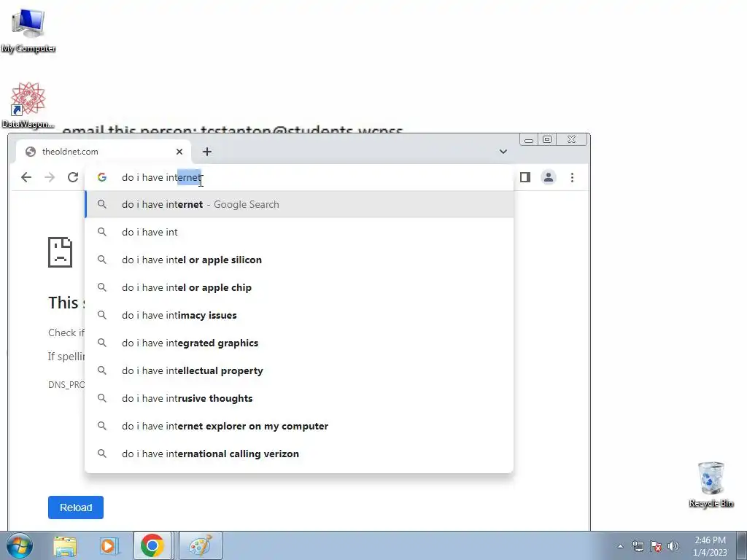The image size is (747, 560).
Task: Click the network tray icon
Action: (x=638, y=546)
